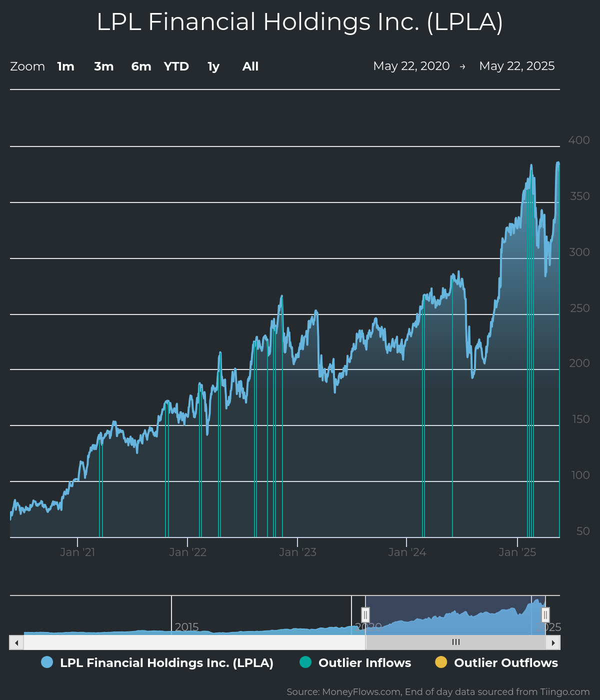Click the 250 price axis label
The width and height of the screenshot is (600, 700).
coord(580,308)
